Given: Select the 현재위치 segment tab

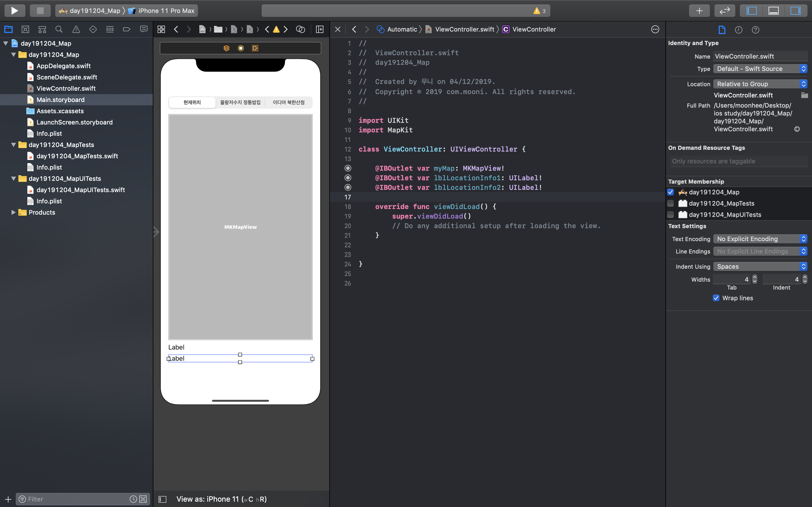Looking at the screenshot, I should pyautogui.click(x=192, y=102).
